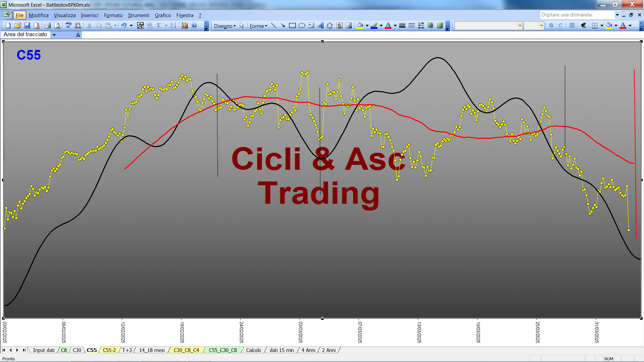Image resolution: width=644 pixels, height=362 pixels.
Task: Expand help question box dropdown arrow
Action: [617, 15]
